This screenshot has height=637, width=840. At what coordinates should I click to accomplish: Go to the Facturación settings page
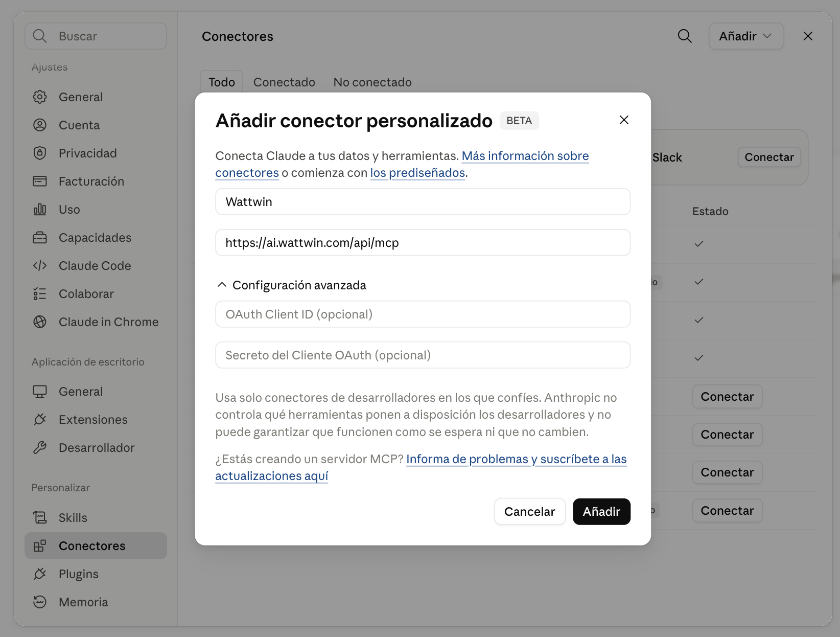[96, 181]
